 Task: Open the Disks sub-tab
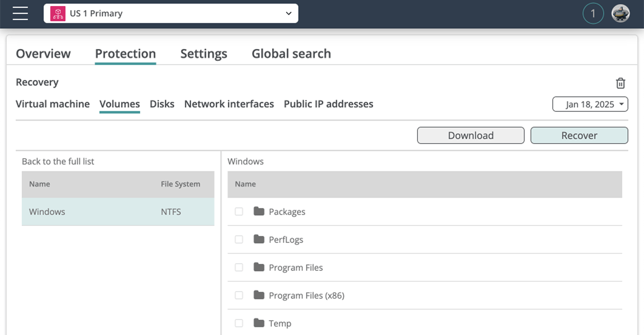pyautogui.click(x=162, y=104)
